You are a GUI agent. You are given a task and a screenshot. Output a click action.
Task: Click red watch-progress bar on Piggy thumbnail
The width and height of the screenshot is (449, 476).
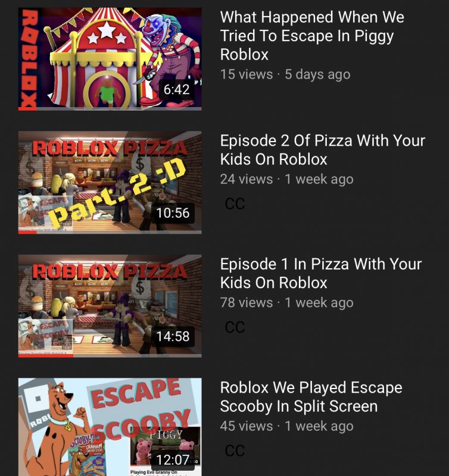coord(27,109)
